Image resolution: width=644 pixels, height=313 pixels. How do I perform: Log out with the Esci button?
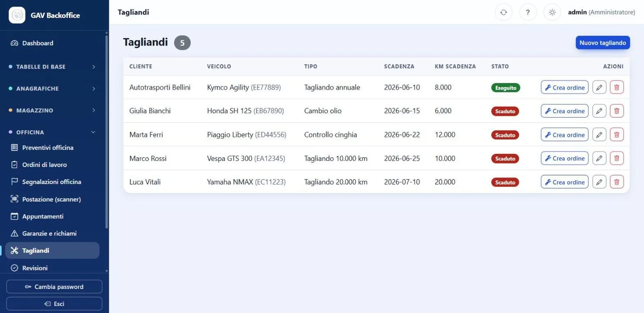coord(54,304)
